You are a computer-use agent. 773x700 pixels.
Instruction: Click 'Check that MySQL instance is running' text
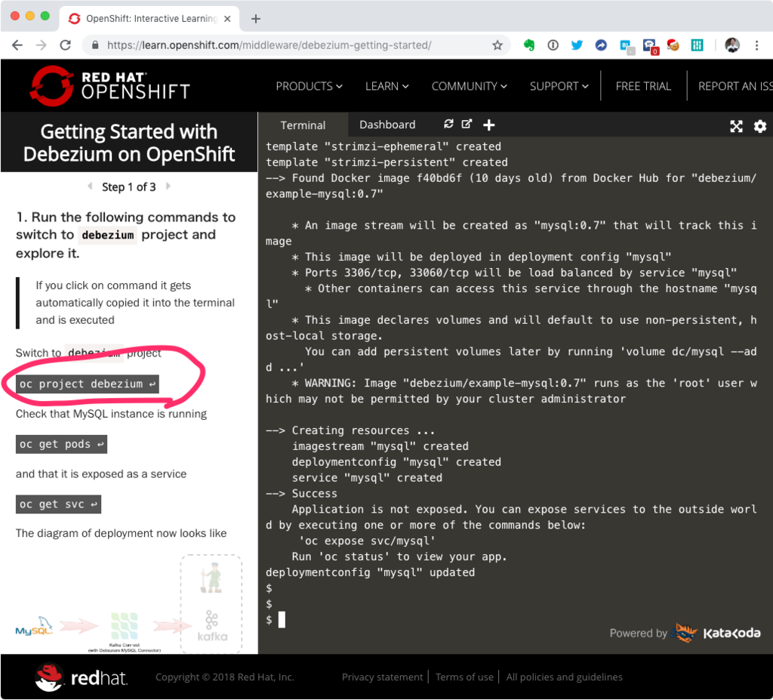coord(111,414)
